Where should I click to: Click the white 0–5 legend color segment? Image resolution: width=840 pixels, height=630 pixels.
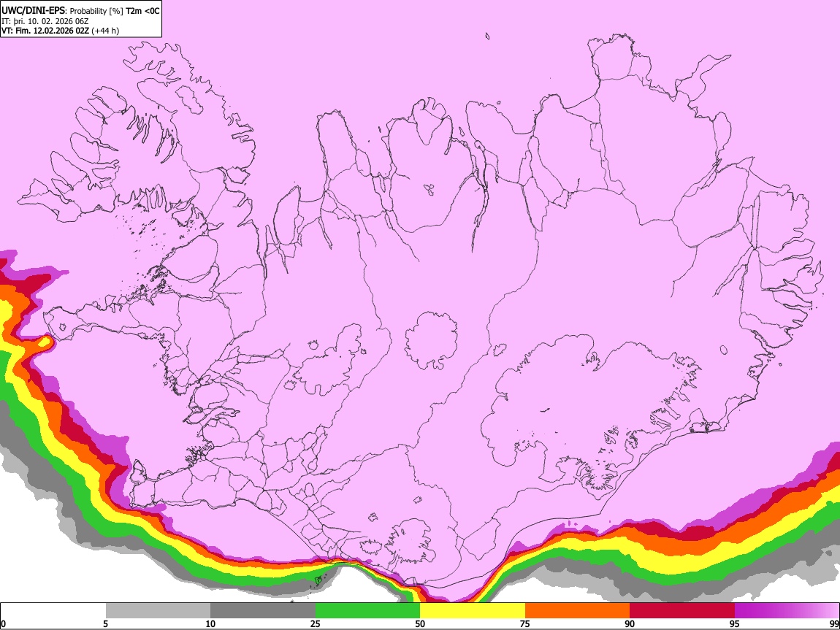53,611
